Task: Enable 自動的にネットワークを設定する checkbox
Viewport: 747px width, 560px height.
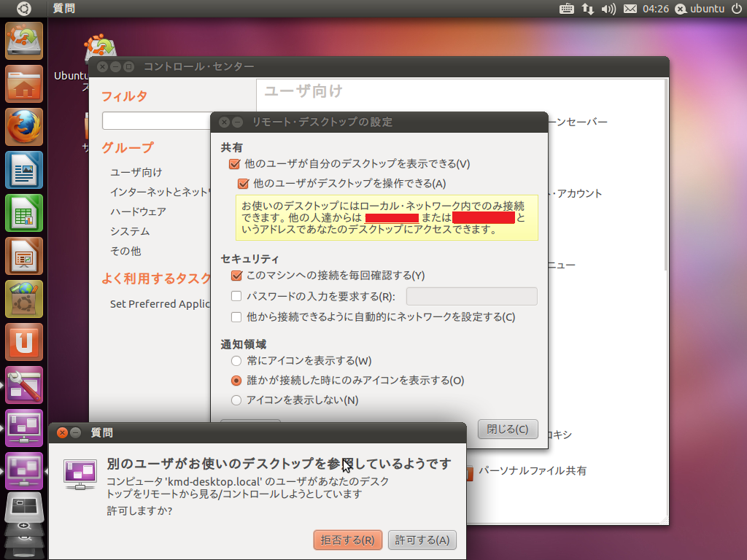Action: 236,317
